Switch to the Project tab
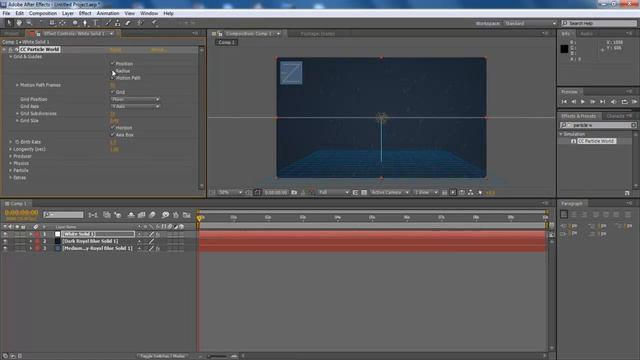This screenshot has height=360, width=640. coord(12,34)
